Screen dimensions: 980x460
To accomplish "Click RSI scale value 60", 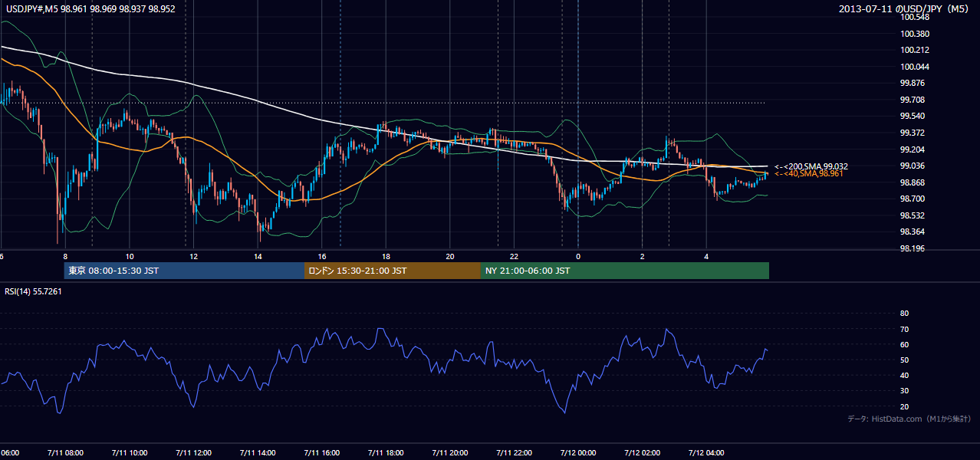I will click(904, 344).
